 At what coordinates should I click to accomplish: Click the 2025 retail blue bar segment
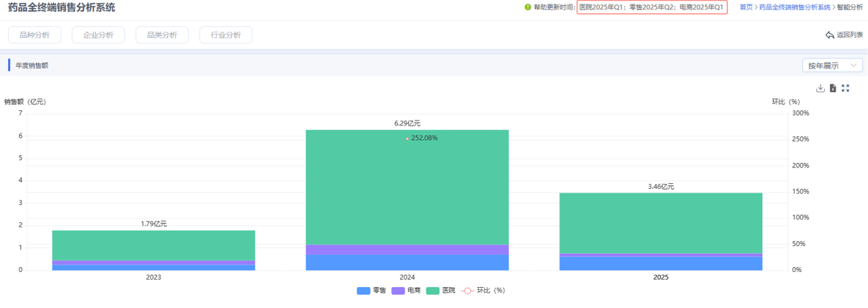pos(661,263)
